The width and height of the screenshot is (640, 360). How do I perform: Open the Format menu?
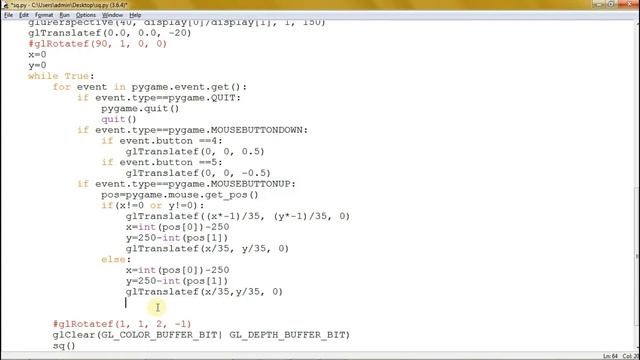[44, 15]
